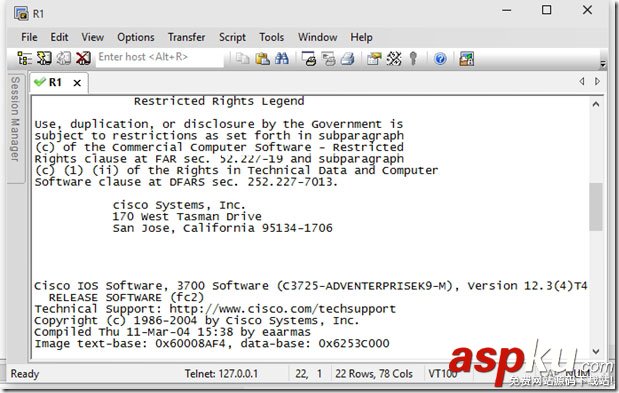Click the Print Screen toolbar icon
Viewport: 619px width, 393px height.
[309, 59]
